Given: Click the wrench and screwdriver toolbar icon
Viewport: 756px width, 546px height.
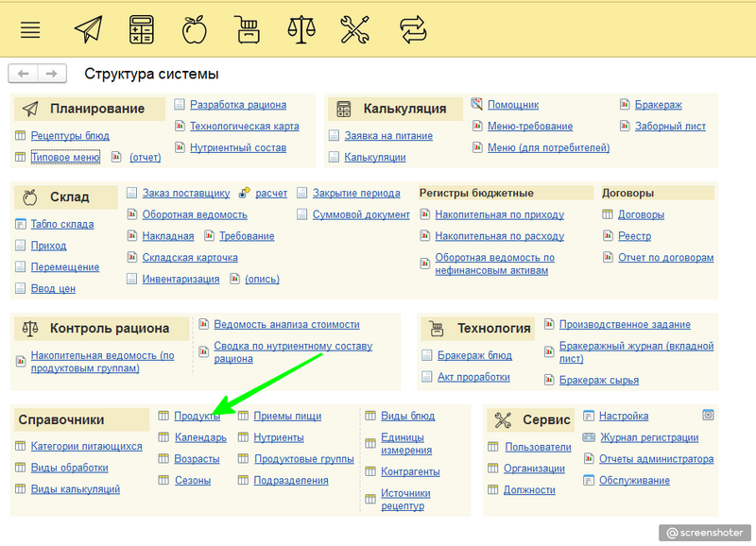Looking at the screenshot, I should tap(354, 29).
